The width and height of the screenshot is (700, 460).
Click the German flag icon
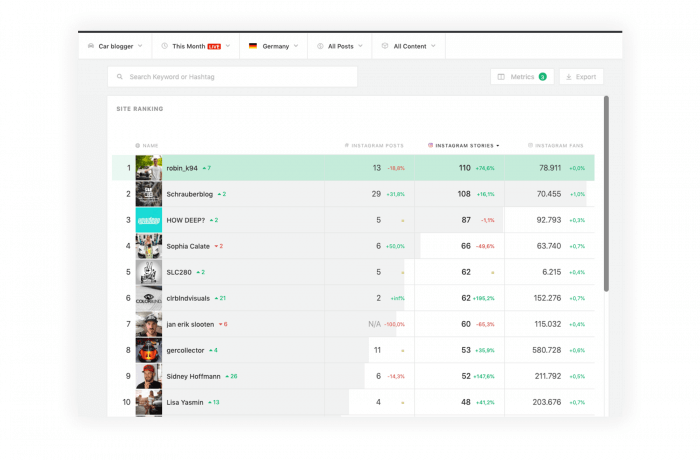click(x=253, y=46)
